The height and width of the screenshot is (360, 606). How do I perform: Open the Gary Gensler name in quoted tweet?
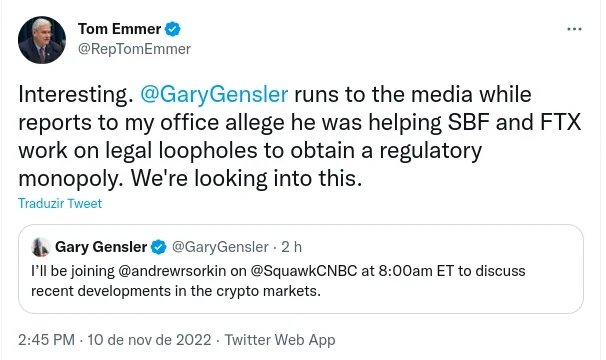(101, 247)
